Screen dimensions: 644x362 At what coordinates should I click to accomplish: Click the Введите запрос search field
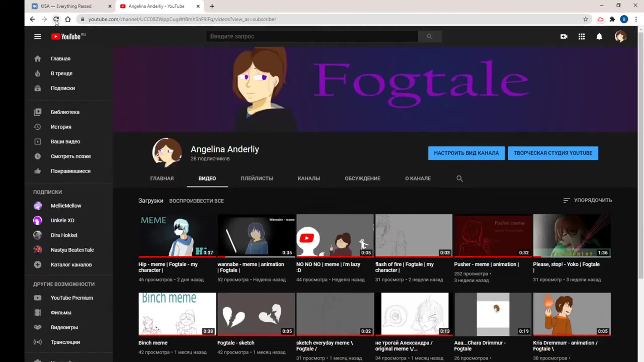click(x=312, y=36)
